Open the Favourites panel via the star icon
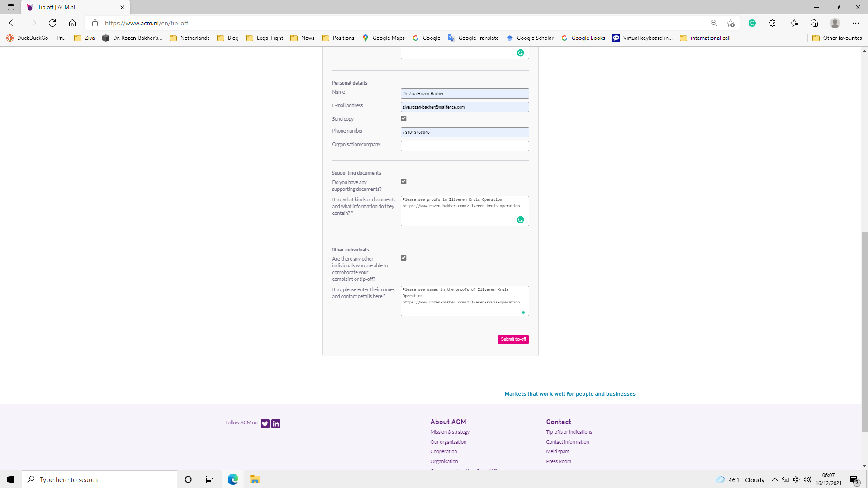Image resolution: width=868 pixels, height=488 pixels. click(794, 23)
